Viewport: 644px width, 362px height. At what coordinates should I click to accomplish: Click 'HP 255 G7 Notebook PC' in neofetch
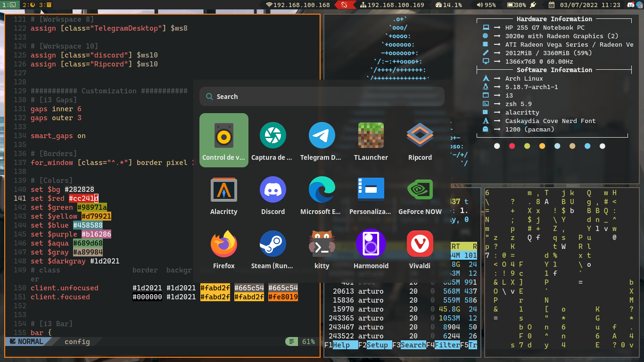tap(545, 27)
